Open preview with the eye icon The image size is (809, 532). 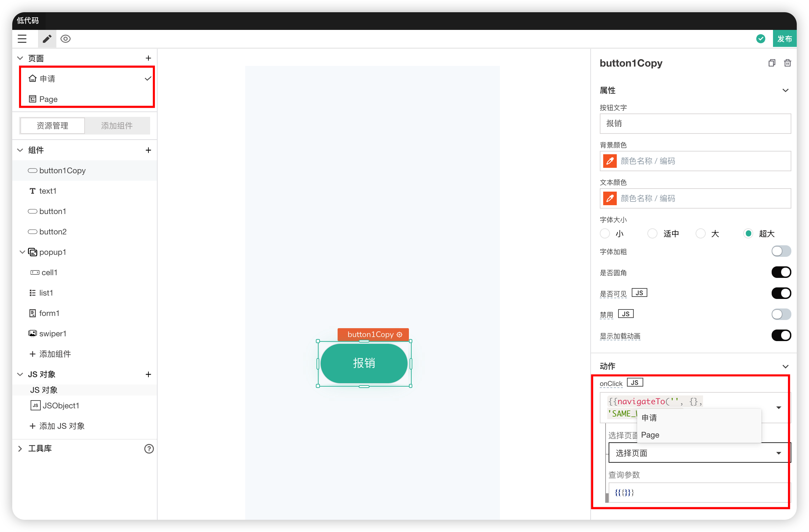(66, 39)
